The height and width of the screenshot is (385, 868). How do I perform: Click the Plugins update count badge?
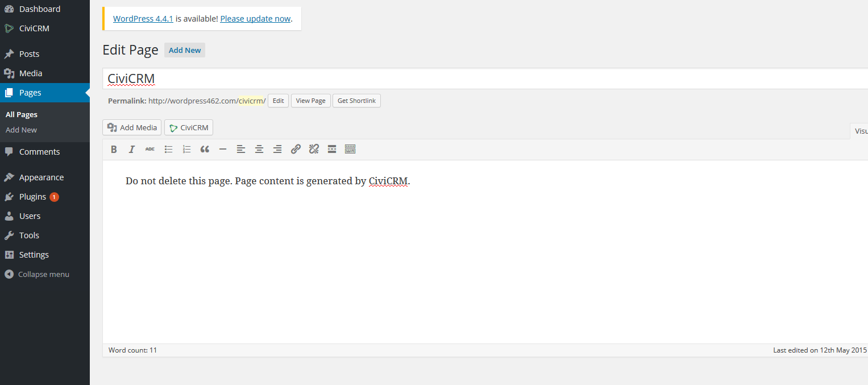(54, 197)
